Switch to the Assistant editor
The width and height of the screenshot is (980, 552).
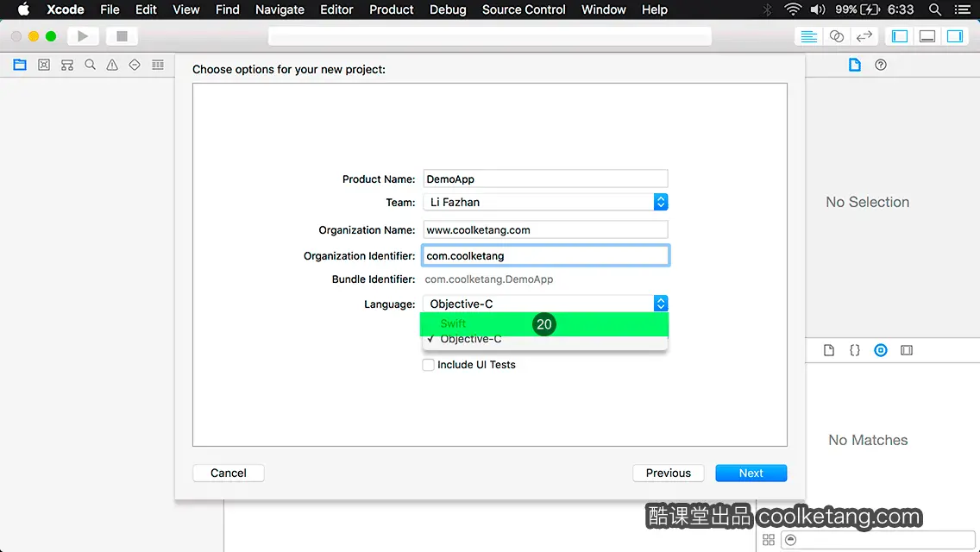(x=836, y=36)
